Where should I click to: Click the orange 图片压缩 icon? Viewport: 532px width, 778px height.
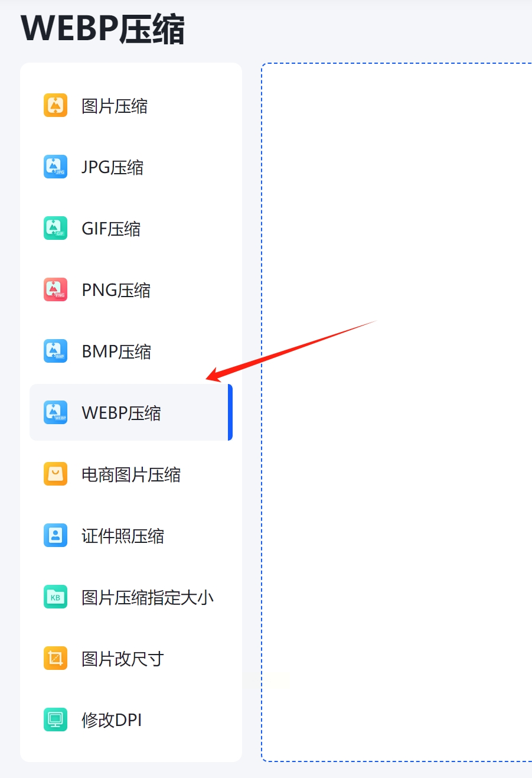tap(56, 106)
